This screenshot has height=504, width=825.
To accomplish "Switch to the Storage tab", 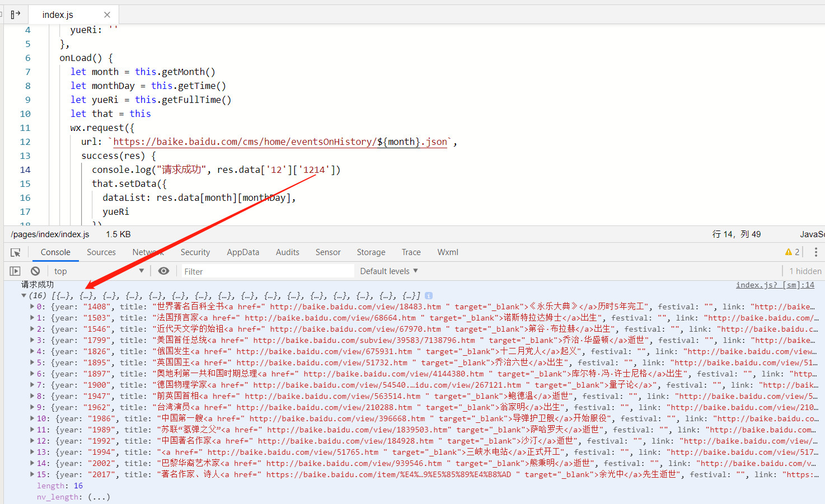I will (x=371, y=252).
